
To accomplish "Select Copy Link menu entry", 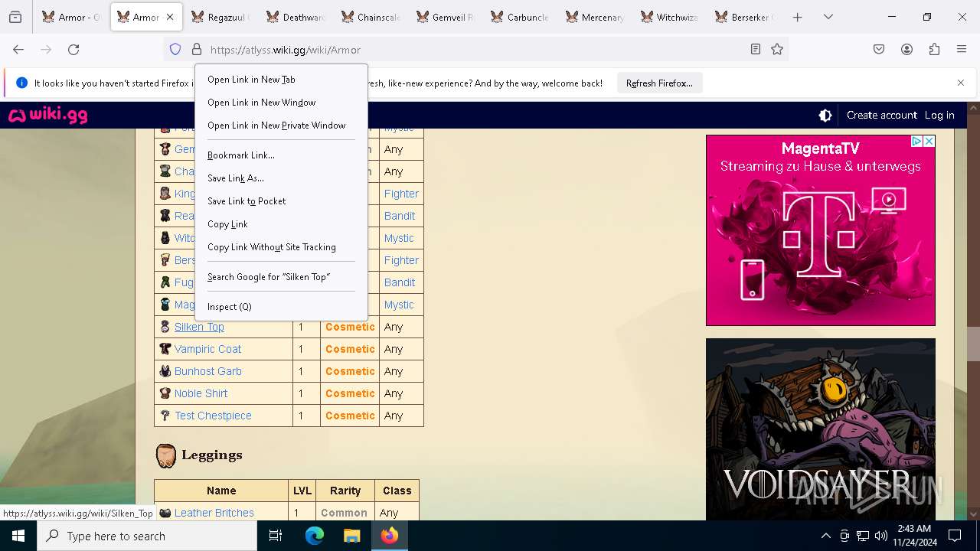I will point(281,223).
